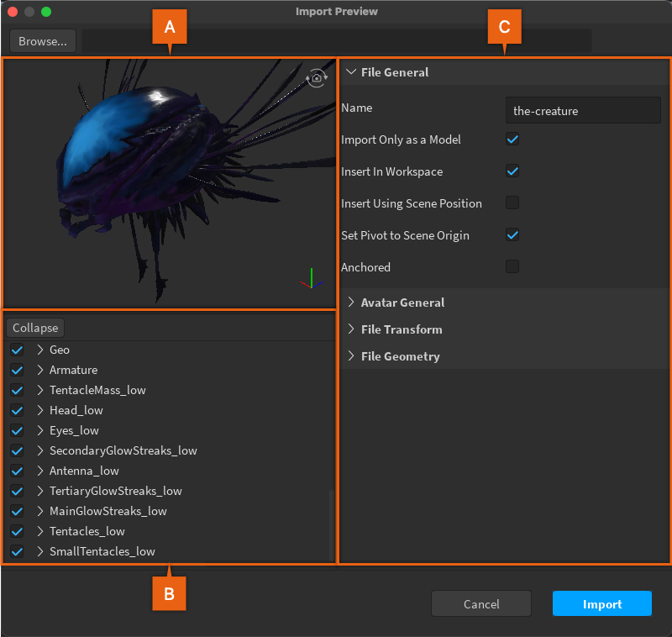Select the Antenna_low tree item
This screenshot has height=637, width=672.
[x=84, y=471]
